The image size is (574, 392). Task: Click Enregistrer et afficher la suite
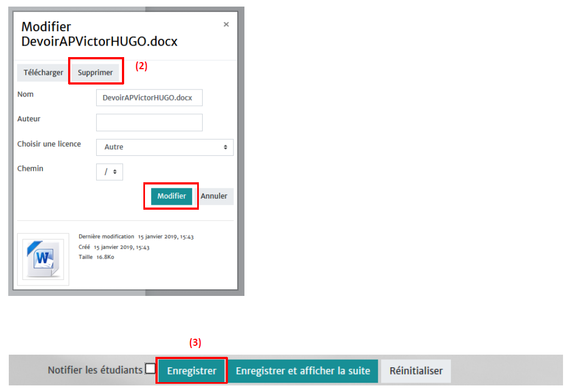303,371
